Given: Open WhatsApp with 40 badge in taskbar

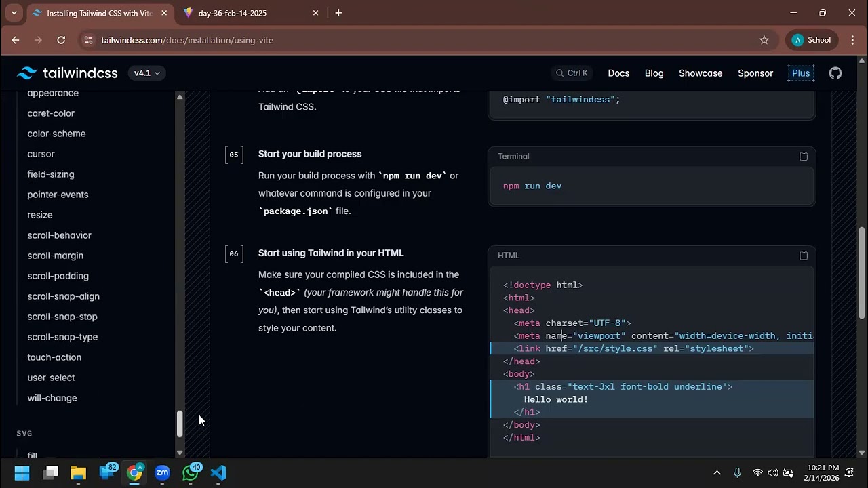Looking at the screenshot, I should point(191,473).
